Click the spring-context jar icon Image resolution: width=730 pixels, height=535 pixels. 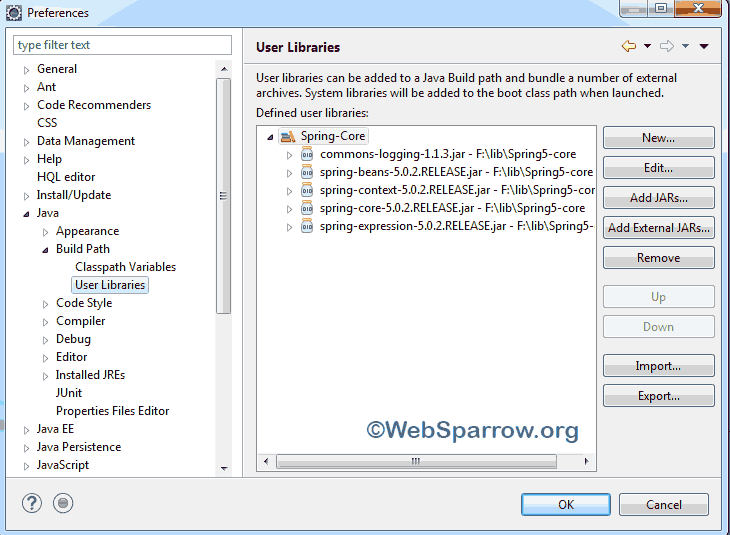click(307, 190)
